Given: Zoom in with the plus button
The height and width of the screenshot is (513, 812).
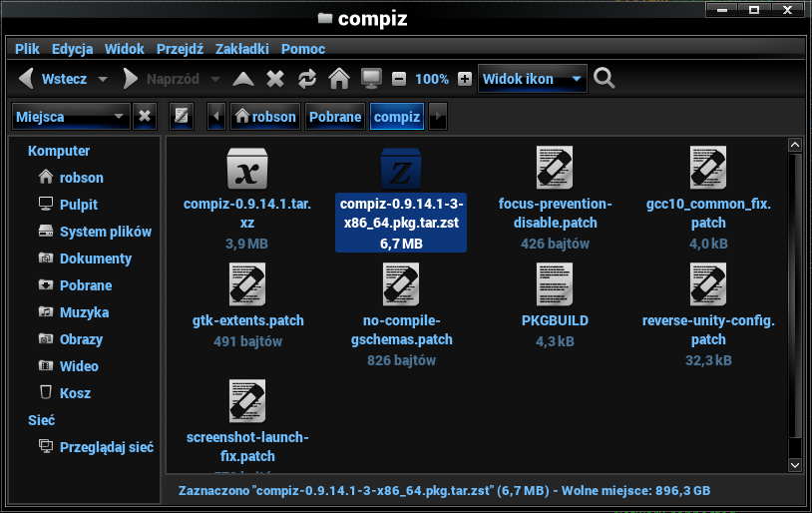Looking at the screenshot, I should click(x=465, y=79).
